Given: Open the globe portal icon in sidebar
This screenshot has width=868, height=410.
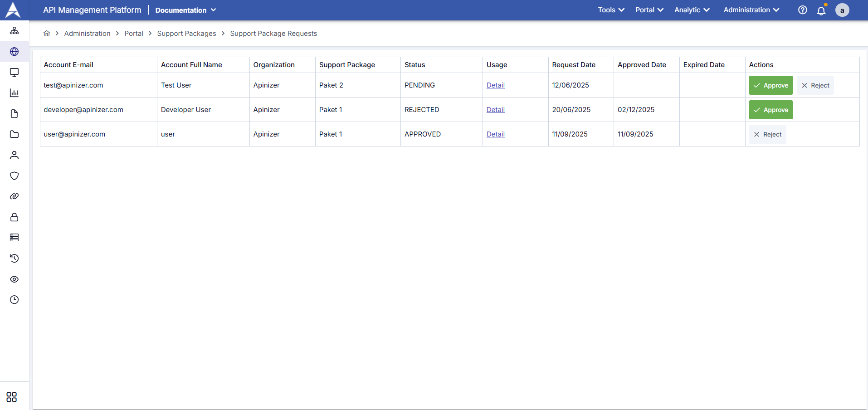Looking at the screenshot, I should point(15,52).
